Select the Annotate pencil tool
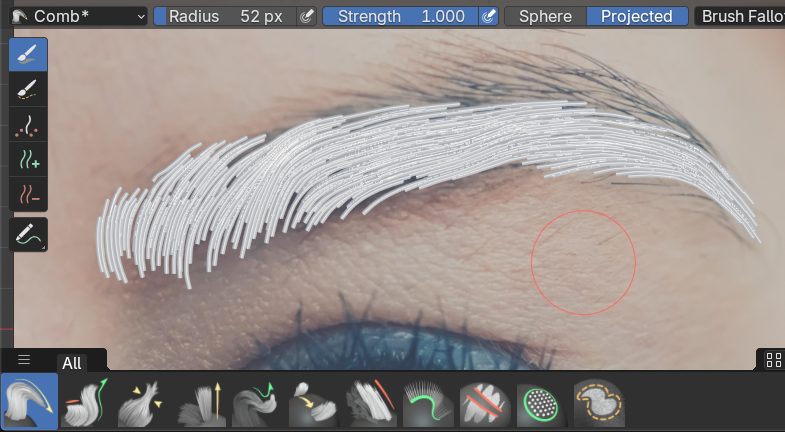This screenshot has height=432, width=785. 28,234
